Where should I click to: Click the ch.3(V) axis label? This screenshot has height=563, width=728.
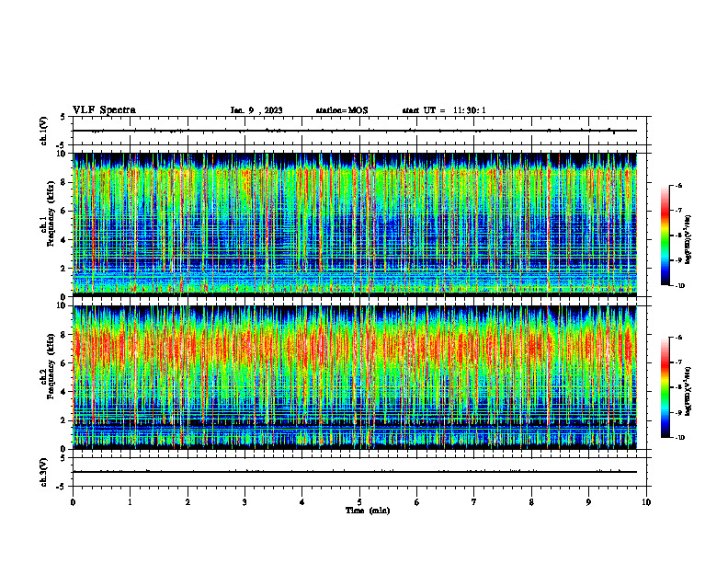pos(43,472)
